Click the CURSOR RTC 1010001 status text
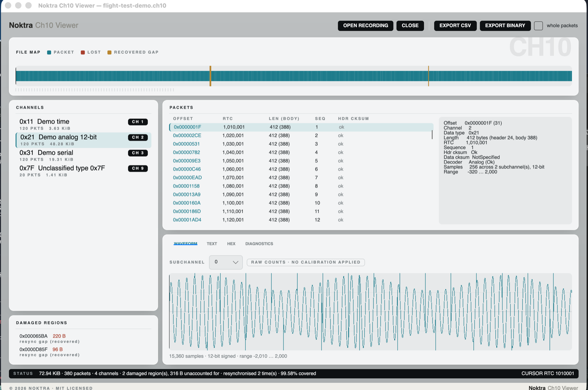588x390 pixels. point(548,373)
